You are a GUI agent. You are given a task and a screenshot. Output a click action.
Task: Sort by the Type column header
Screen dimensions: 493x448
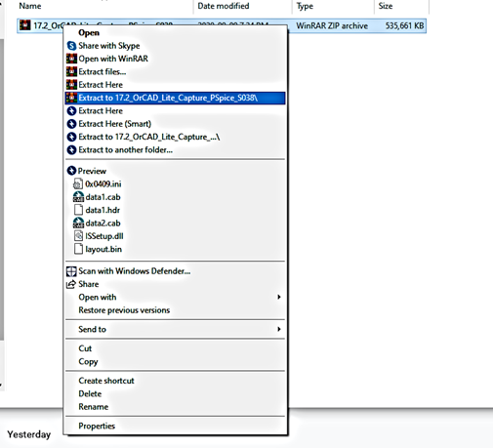click(x=305, y=6)
